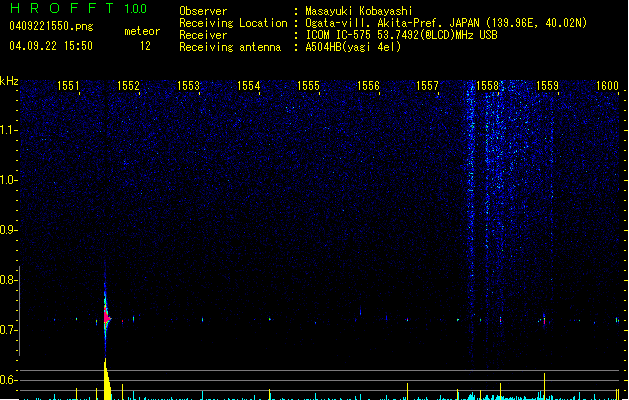Click the HROFFT 1.0.0 title text
This screenshot has width=629, height=400.
[x=79, y=8]
